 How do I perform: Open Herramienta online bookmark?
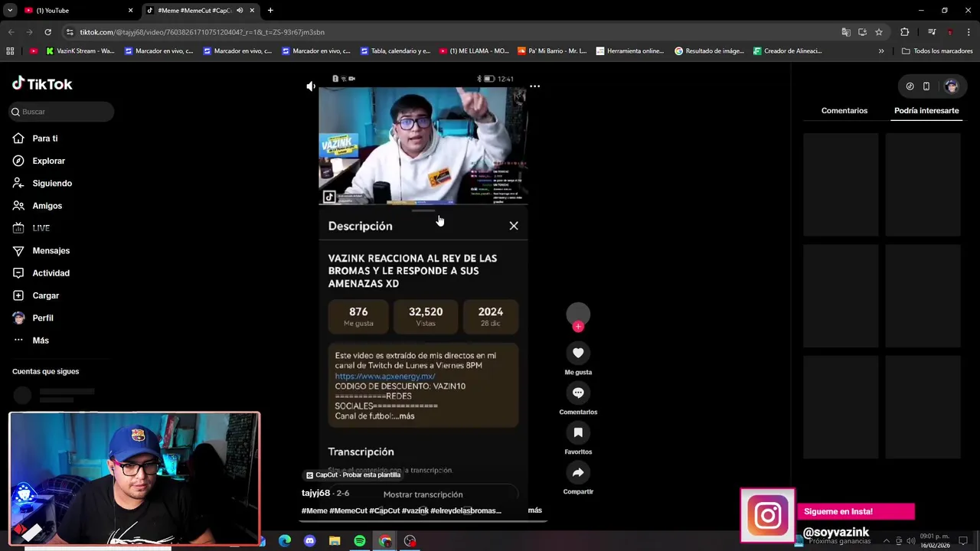(630, 51)
